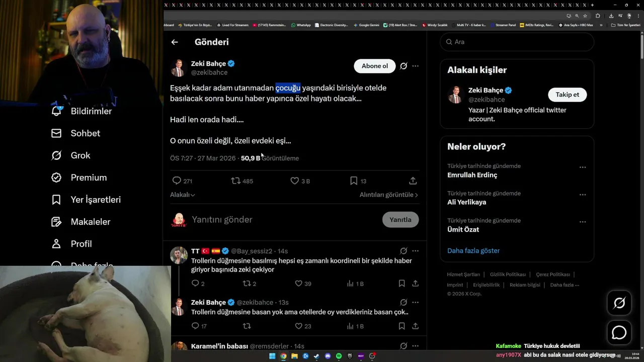Bookmark the main post showing 13

click(354, 180)
